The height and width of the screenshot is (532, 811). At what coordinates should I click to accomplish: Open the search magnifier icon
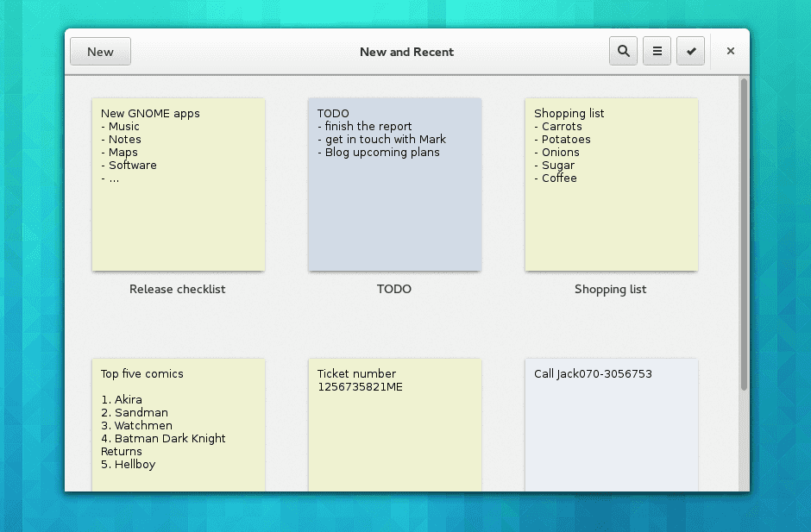(x=623, y=51)
